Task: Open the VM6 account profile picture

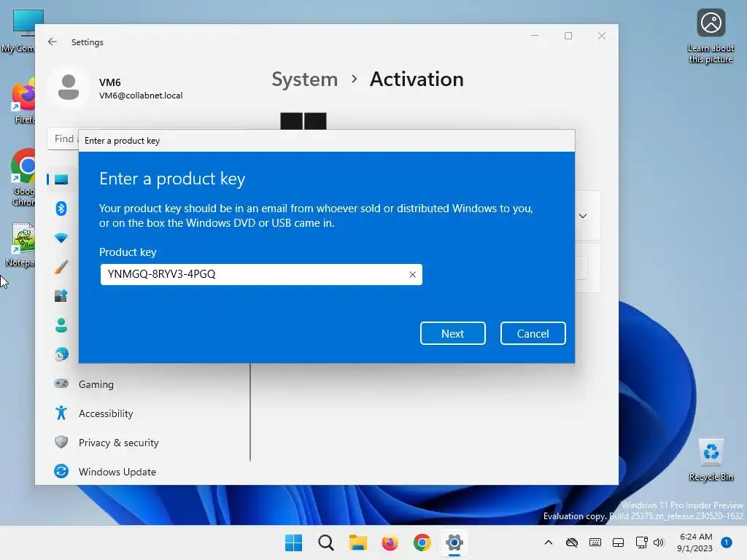Action: click(69, 87)
